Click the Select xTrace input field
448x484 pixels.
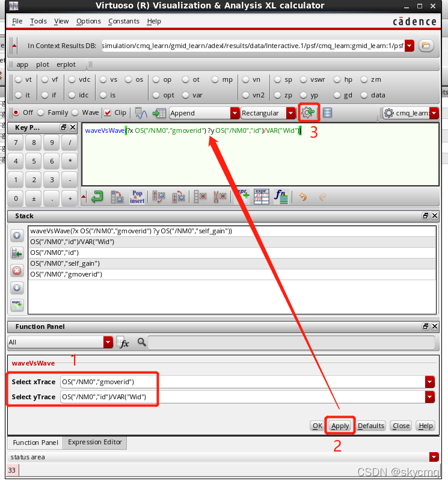243,382
